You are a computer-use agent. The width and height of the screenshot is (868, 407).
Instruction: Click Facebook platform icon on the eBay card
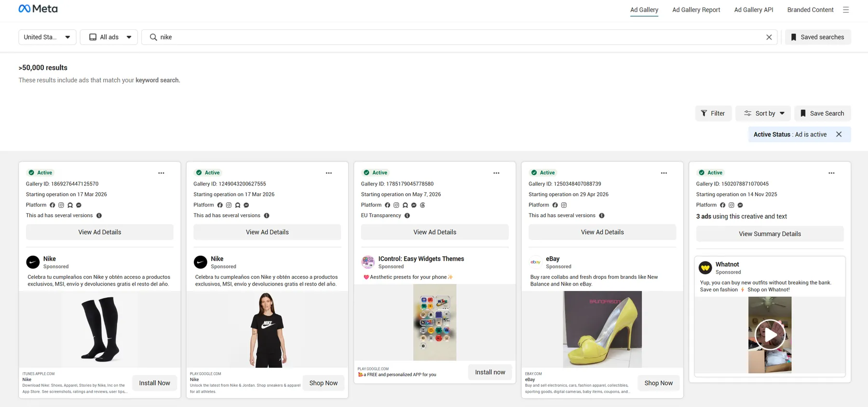coord(555,205)
